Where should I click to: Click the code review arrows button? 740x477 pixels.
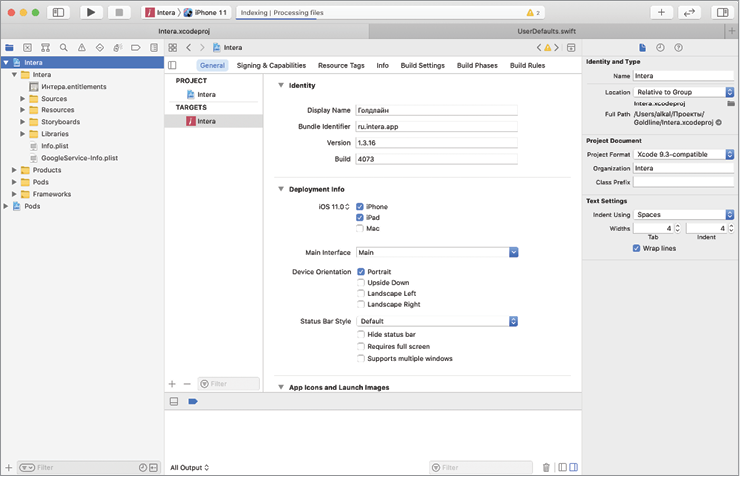pos(689,12)
